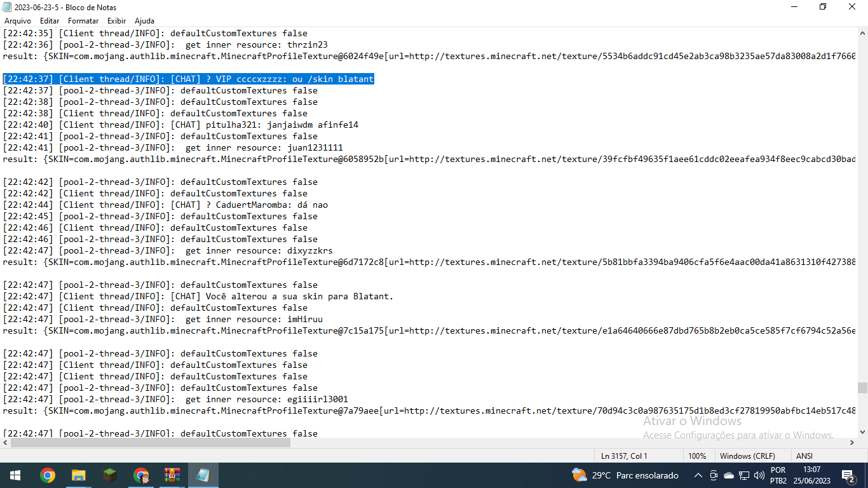Viewport: 868px width, 488px height.
Task: Click the [22:42:38] Client thread defaultCustomTextures line
Action: [155, 113]
